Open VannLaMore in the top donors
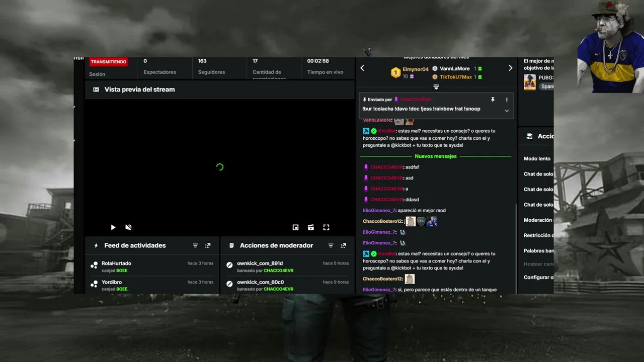The height and width of the screenshot is (362, 644). (454, 69)
